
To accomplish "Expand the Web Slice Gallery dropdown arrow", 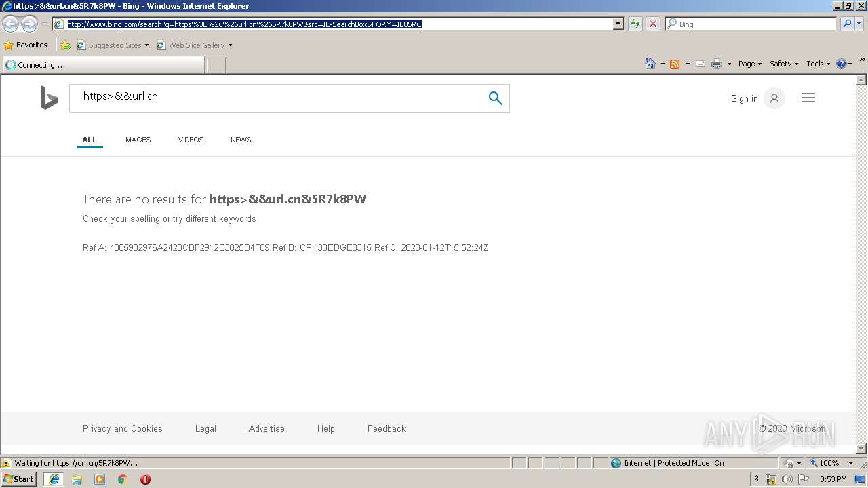I will (x=230, y=45).
